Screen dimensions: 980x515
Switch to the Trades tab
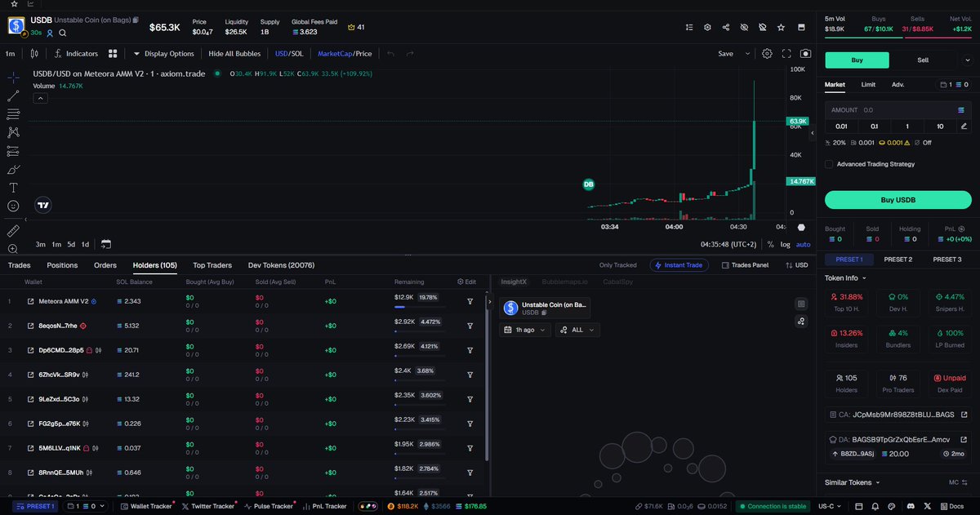click(20, 265)
